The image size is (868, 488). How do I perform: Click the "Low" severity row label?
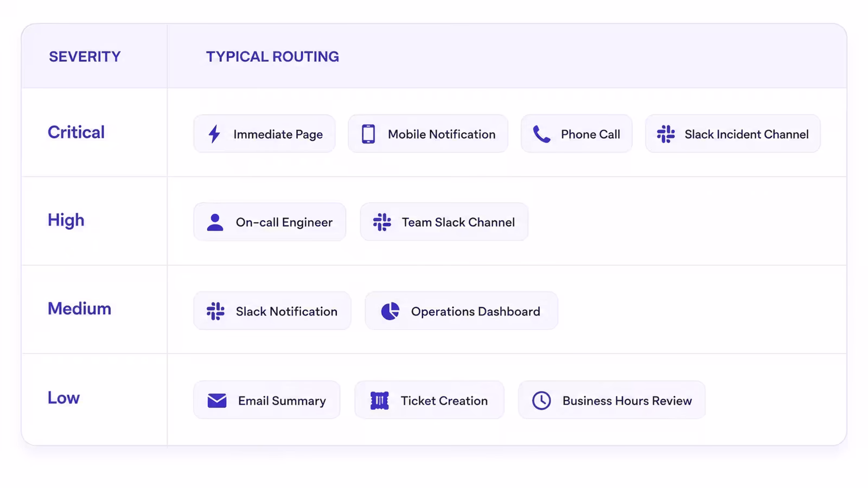[63, 398]
